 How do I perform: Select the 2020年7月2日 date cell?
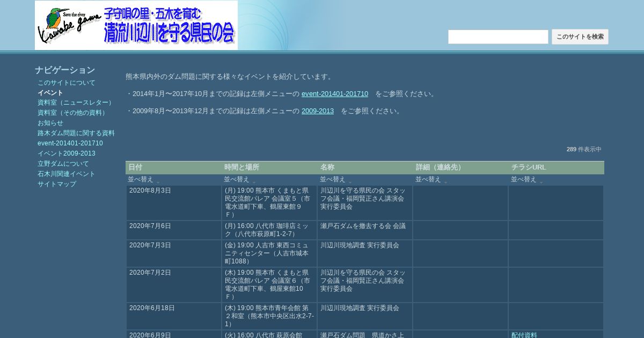(x=174, y=285)
